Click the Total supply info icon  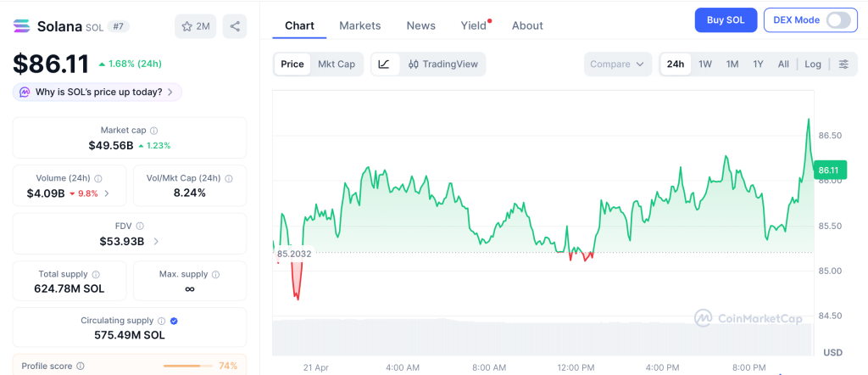click(x=96, y=275)
